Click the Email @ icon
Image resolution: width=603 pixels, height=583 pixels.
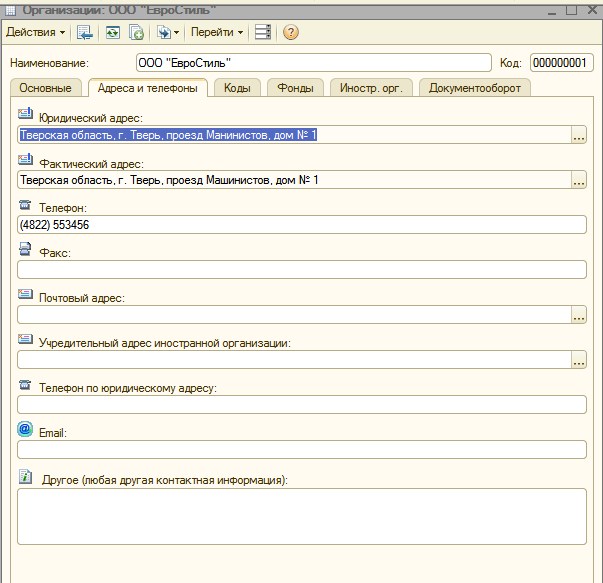pyautogui.click(x=26, y=428)
